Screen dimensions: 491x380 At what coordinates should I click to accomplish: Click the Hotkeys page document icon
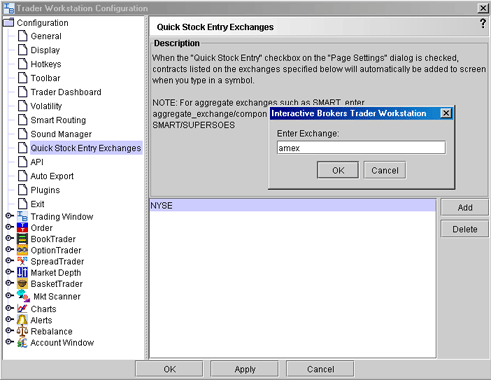click(x=23, y=64)
